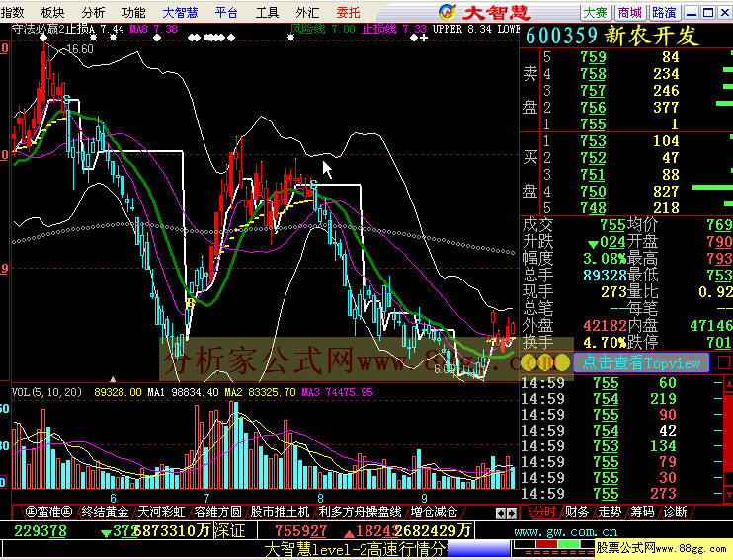Select the 利多方舟操盘线 indicator tab

pyautogui.click(x=360, y=512)
